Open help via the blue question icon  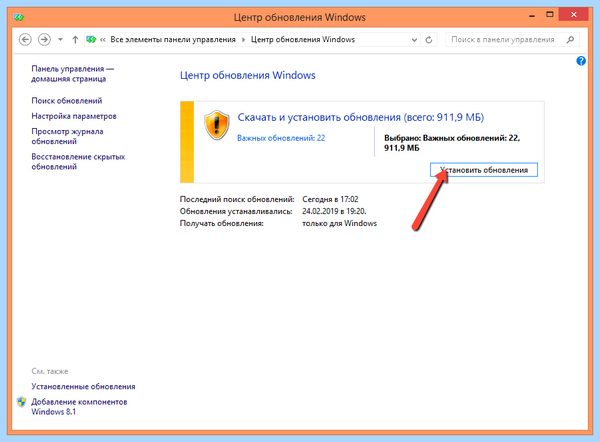point(581,61)
